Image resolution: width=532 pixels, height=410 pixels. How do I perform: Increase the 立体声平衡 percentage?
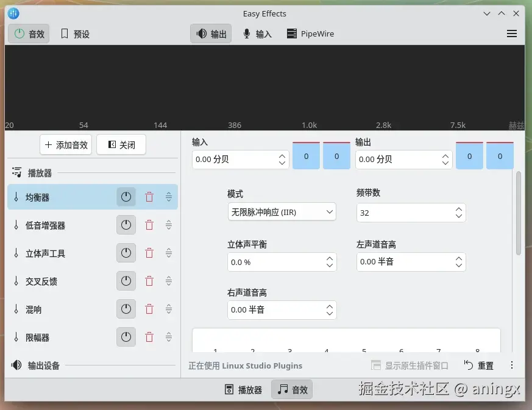pyautogui.click(x=330, y=259)
